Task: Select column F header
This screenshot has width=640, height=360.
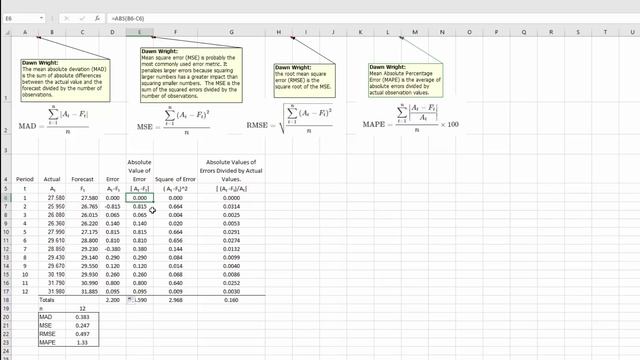Action: [176, 32]
